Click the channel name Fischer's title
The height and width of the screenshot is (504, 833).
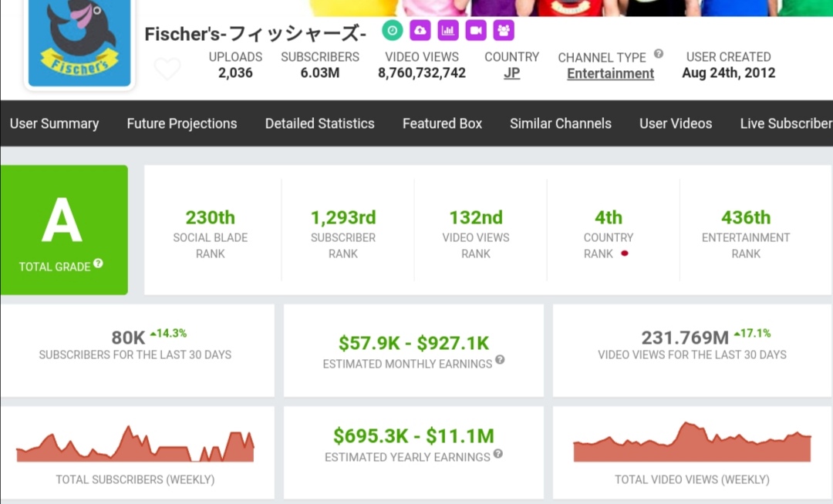(255, 34)
